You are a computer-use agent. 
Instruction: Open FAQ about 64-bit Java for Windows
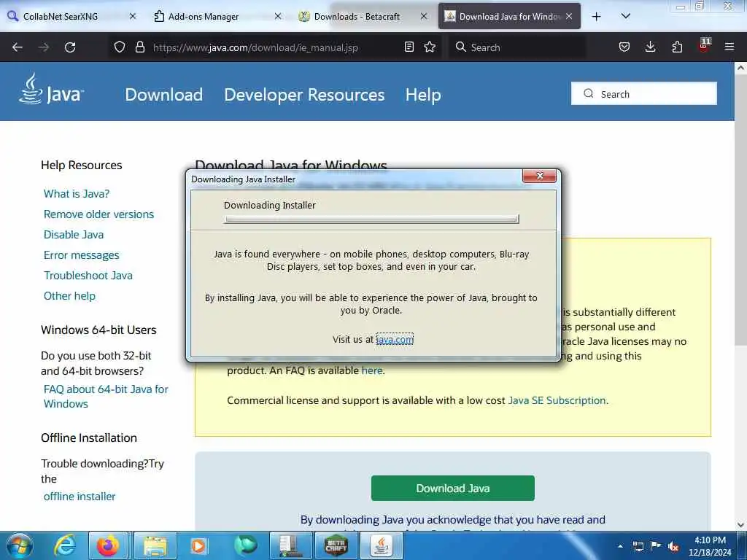coord(106,396)
